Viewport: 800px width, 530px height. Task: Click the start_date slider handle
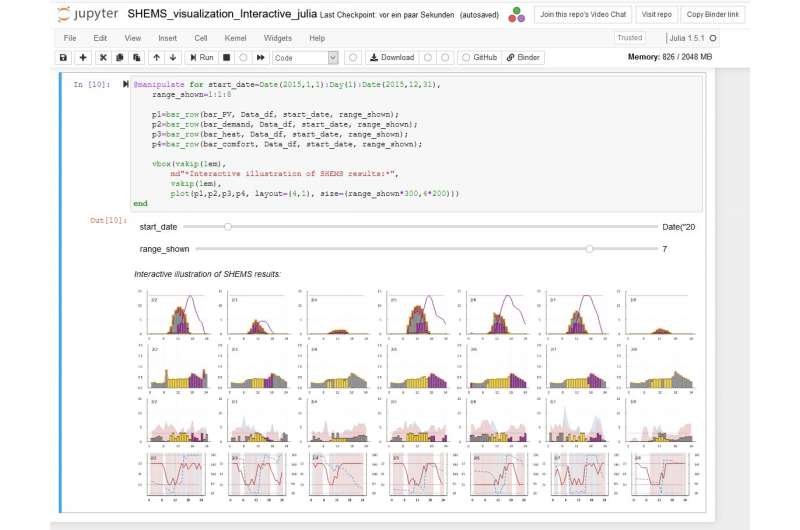coord(228,227)
